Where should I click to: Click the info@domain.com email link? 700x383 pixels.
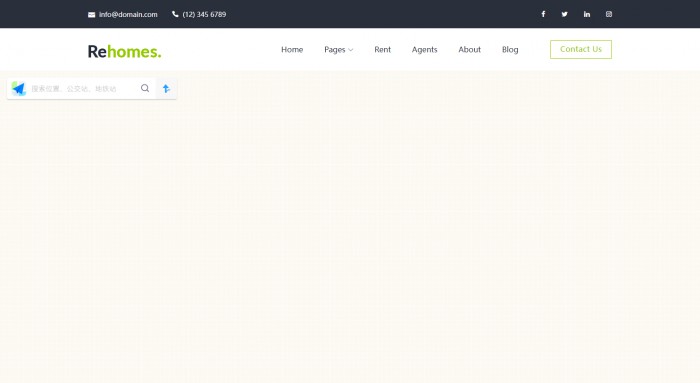(128, 15)
